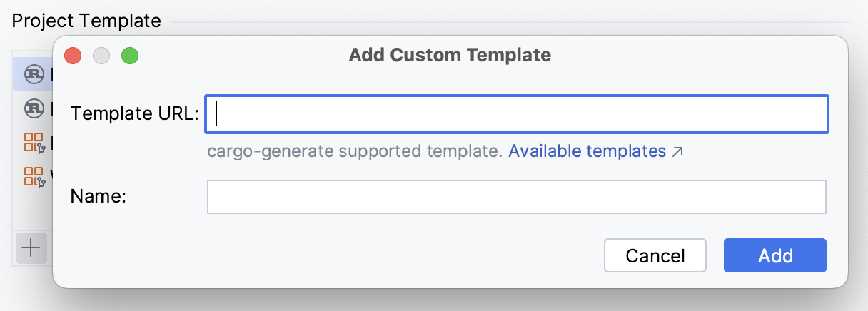Click the top Rust logo template icon

tap(34, 73)
